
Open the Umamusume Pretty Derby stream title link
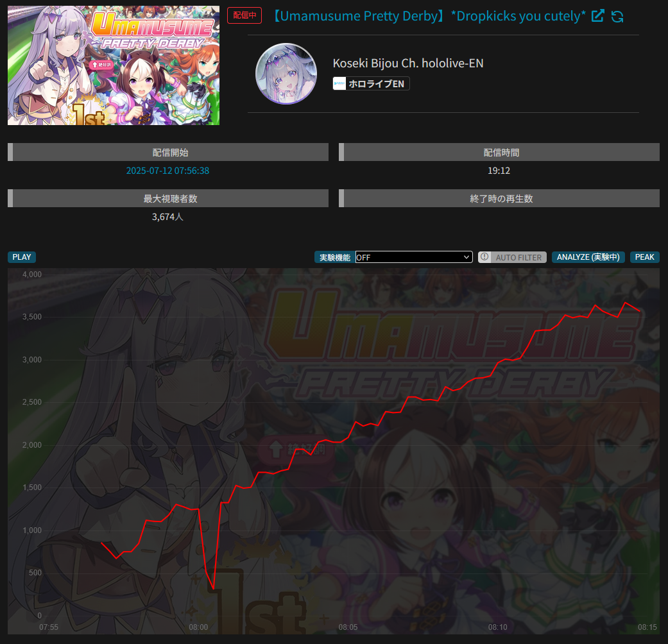tap(429, 16)
